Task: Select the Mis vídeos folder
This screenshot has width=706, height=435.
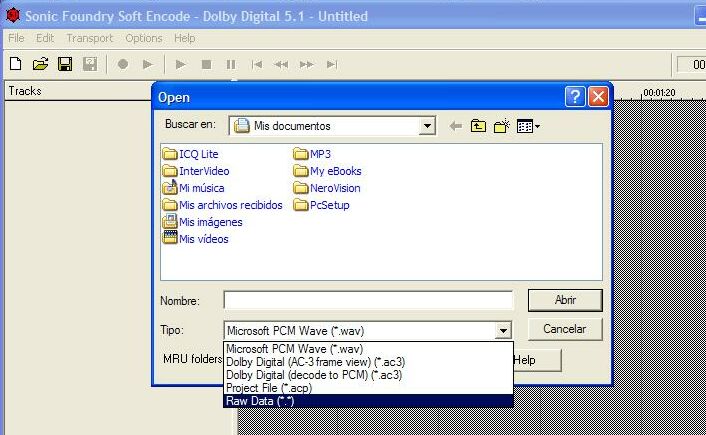Action: click(195, 239)
